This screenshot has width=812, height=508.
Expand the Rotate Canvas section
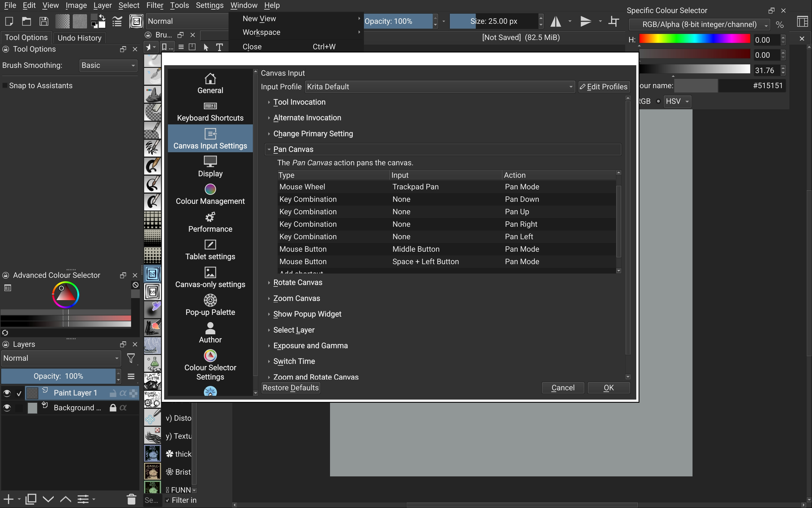tap(297, 283)
